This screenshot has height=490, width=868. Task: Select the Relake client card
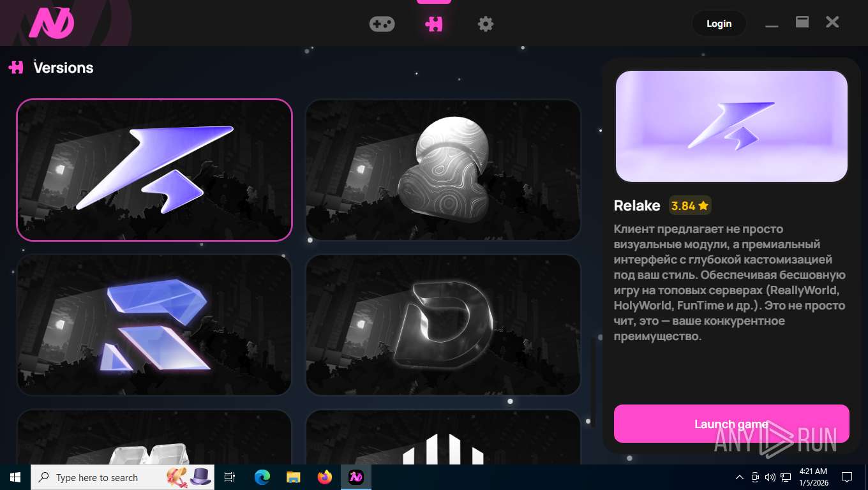click(154, 170)
